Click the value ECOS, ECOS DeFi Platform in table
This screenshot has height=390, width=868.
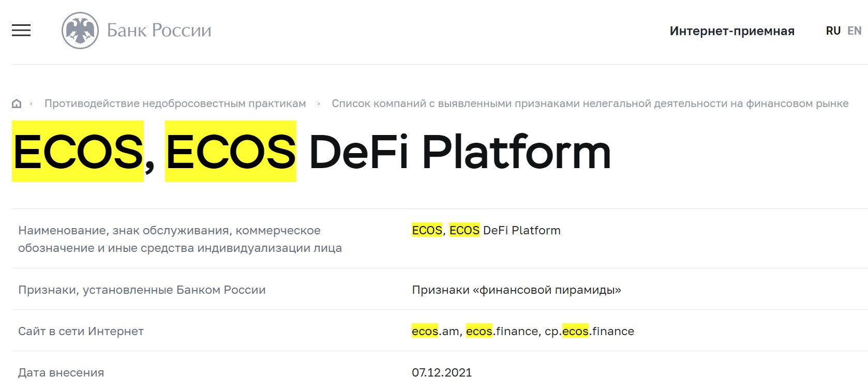(486, 230)
